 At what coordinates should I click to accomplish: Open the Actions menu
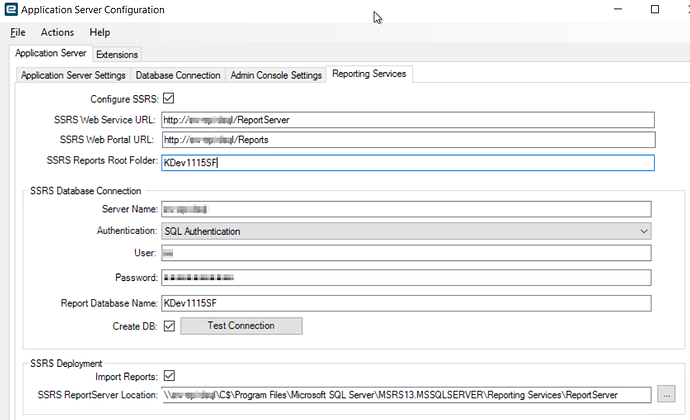coord(57,33)
